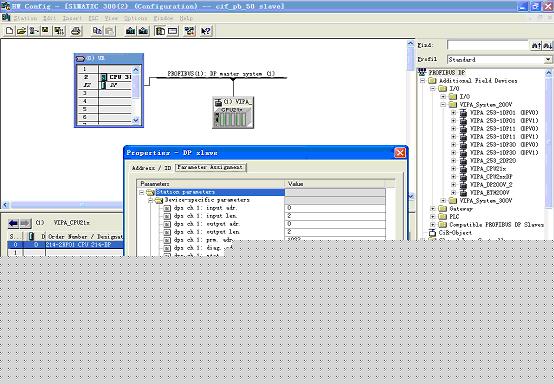Expand the VIPA_System_300V folder

point(443,201)
